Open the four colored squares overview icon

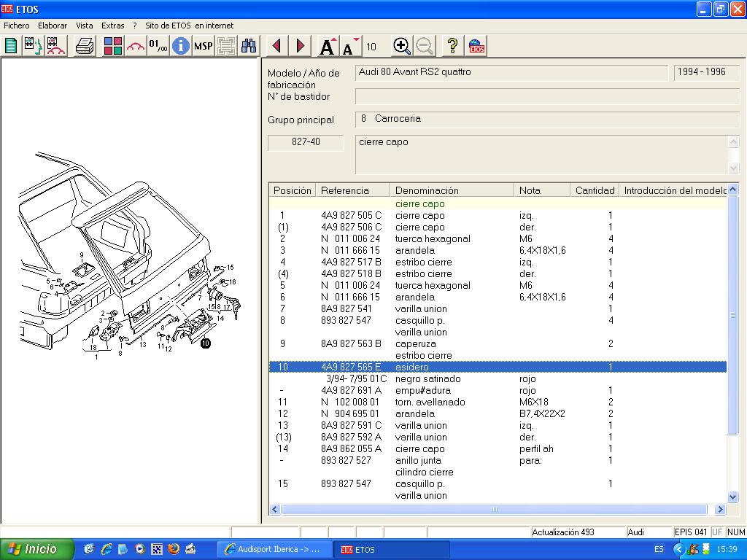113,46
